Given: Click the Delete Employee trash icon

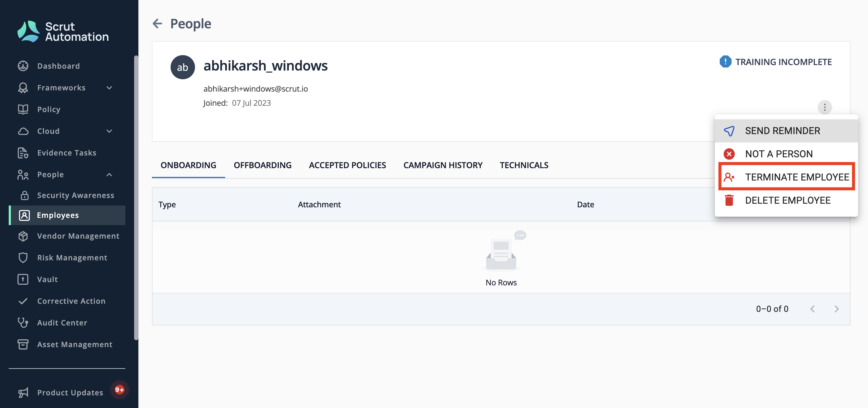Looking at the screenshot, I should (729, 200).
